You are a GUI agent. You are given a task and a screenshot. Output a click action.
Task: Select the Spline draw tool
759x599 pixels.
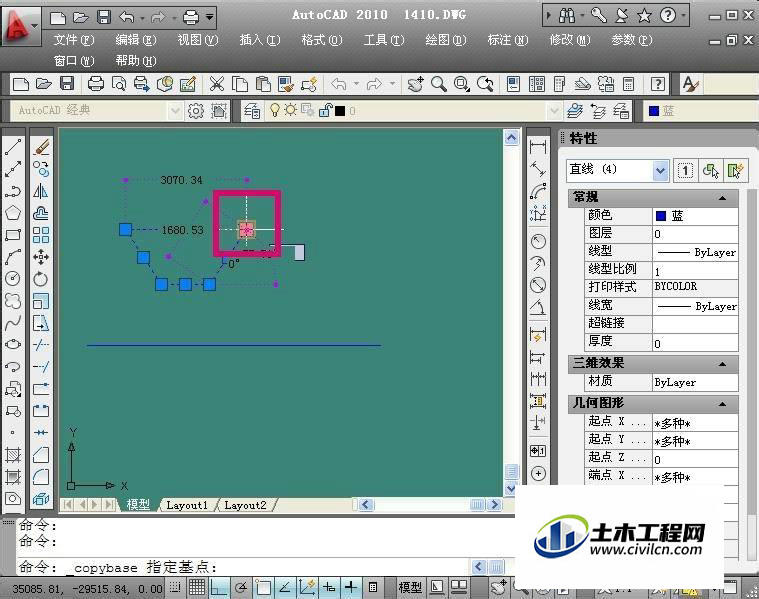(13, 323)
